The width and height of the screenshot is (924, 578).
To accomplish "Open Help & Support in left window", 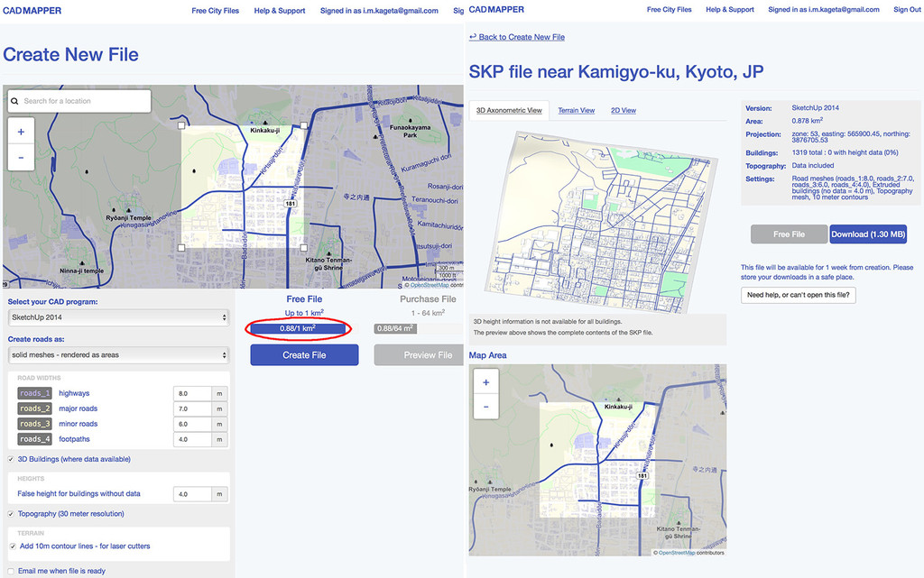I will 280,11.
